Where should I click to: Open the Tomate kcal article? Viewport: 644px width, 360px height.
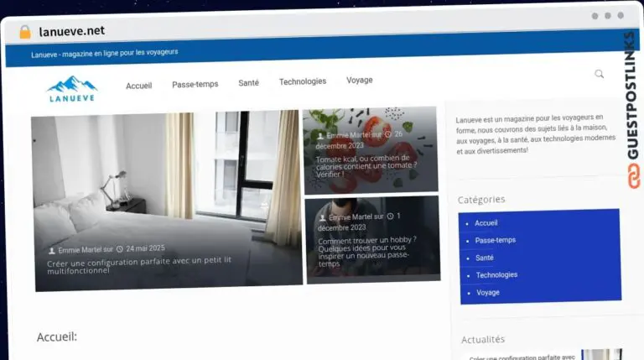(366, 165)
